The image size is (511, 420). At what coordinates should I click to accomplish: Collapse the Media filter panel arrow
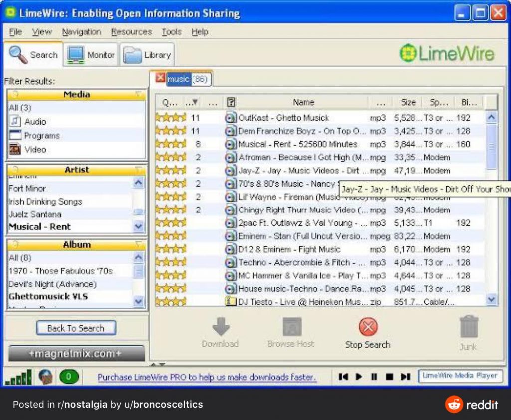(139, 94)
